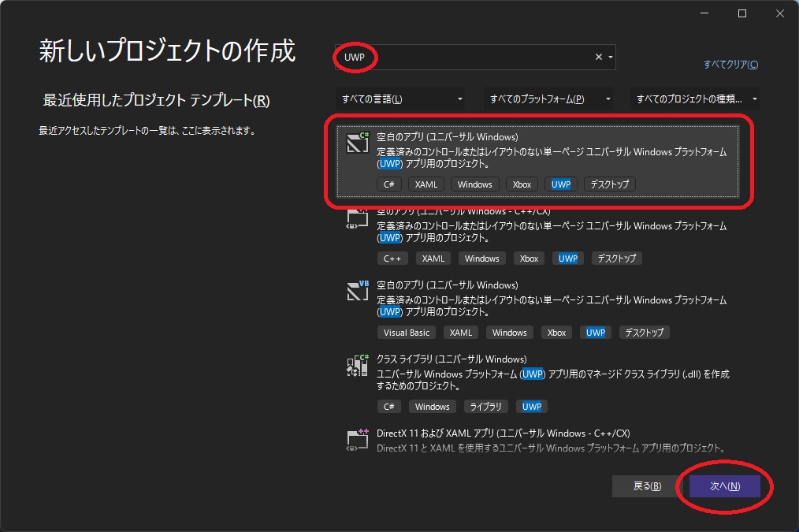This screenshot has height=532, width=799.
Task: Open the すべてのプラットフォーム platform filter dropdown
Action: pyautogui.click(x=548, y=99)
